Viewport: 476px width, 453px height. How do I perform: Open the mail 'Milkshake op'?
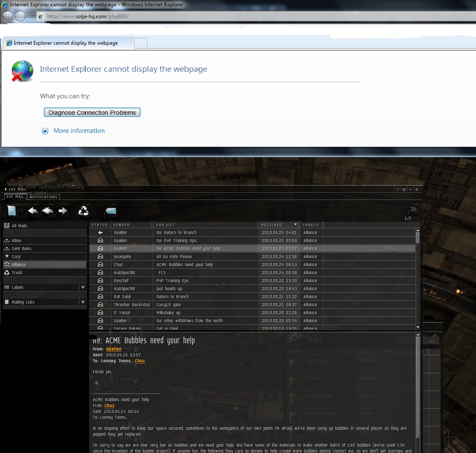tap(252, 313)
